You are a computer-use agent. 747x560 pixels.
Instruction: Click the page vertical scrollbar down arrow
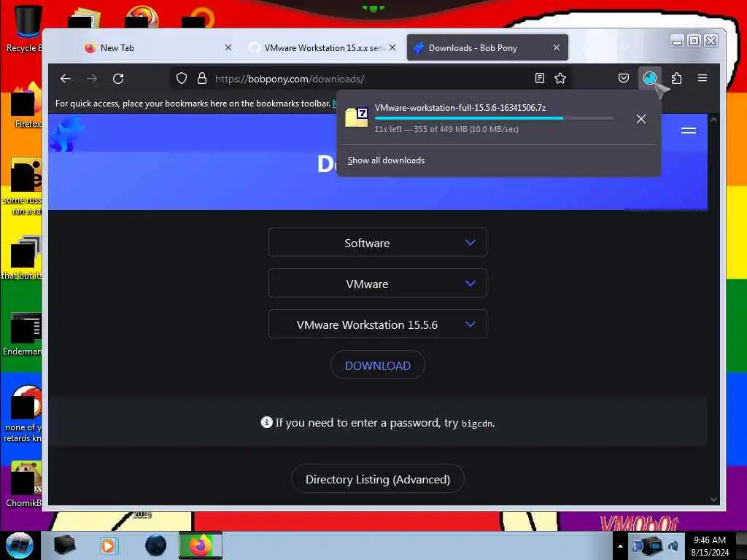tap(713, 499)
